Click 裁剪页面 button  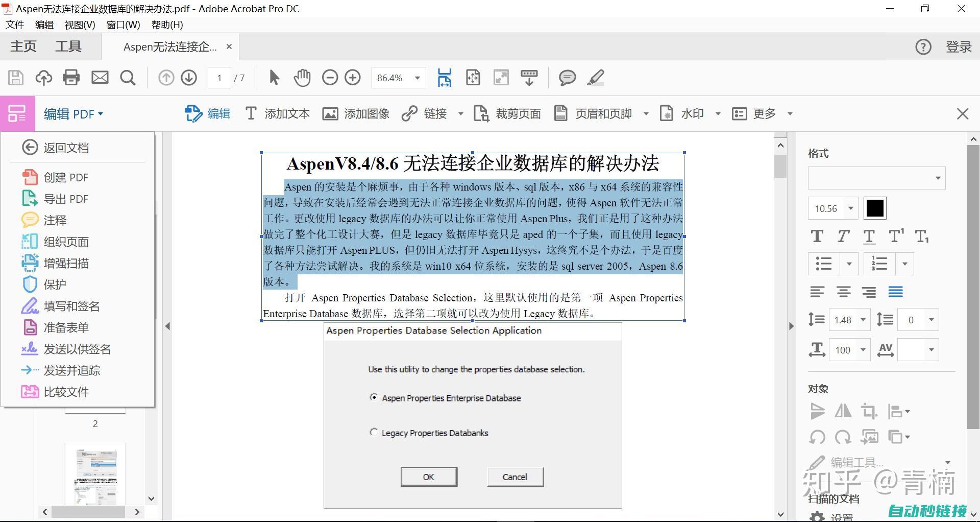(x=507, y=114)
